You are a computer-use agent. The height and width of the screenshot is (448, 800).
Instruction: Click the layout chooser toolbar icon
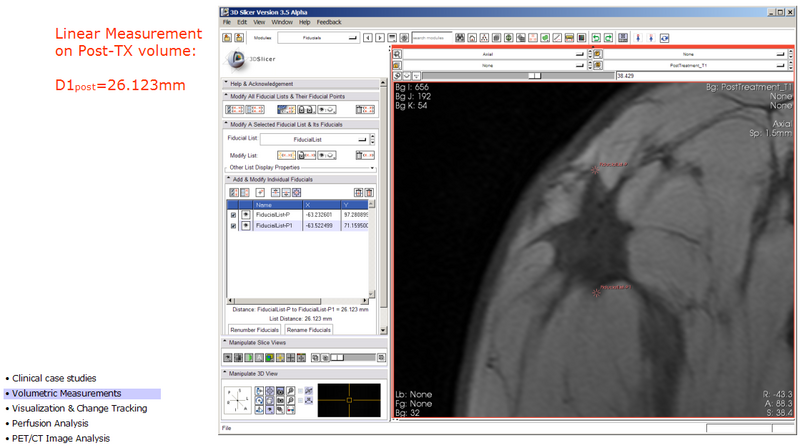pyautogui.click(x=623, y=38)
